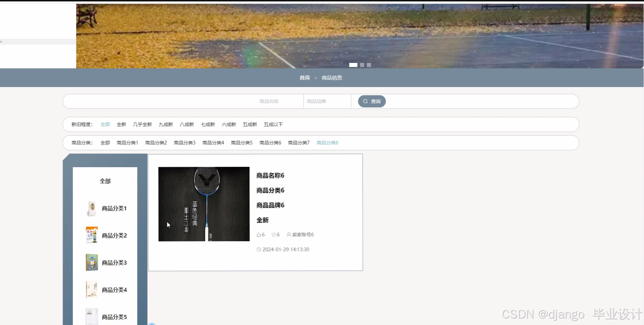Filter by 六成新 condition
The image size is (644, 325).
(229, 124)
